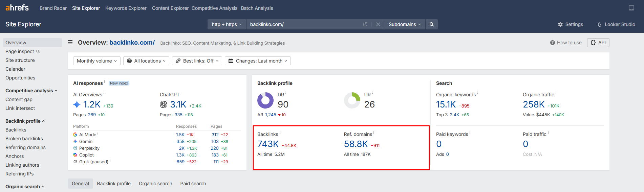The image size is (644, 192).
Task: Click the Copilot platform icon
Action: (75, 155)
